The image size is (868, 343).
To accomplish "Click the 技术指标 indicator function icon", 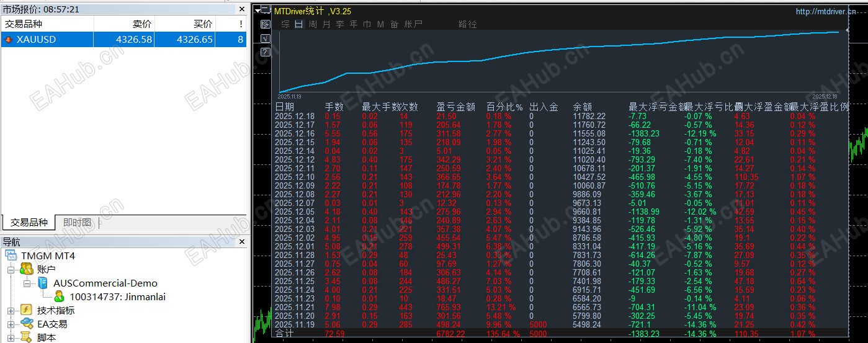I will [x=27, y=310].
